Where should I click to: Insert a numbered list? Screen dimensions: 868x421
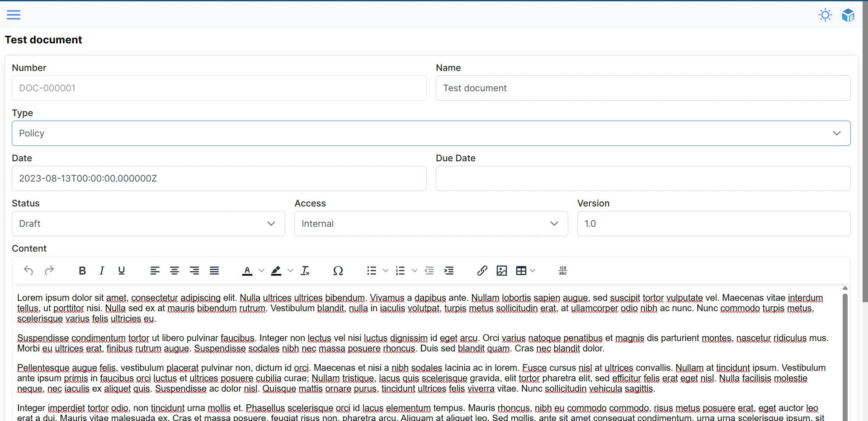click(400, 271)
